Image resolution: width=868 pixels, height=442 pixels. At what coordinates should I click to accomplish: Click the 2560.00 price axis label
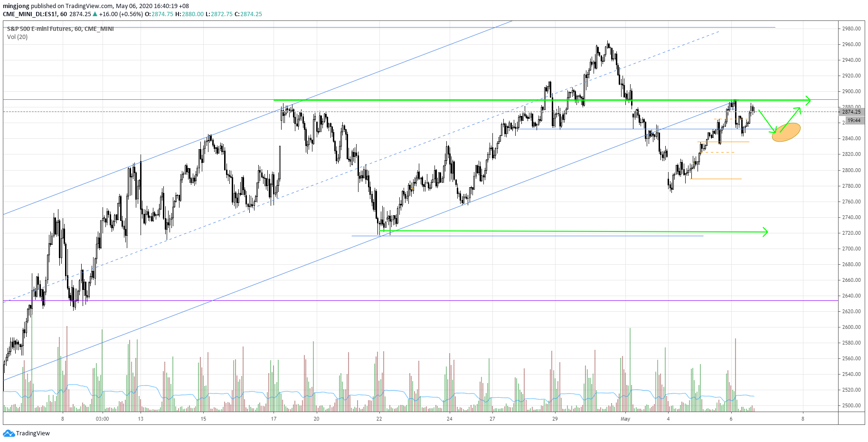tap(851, 358)
